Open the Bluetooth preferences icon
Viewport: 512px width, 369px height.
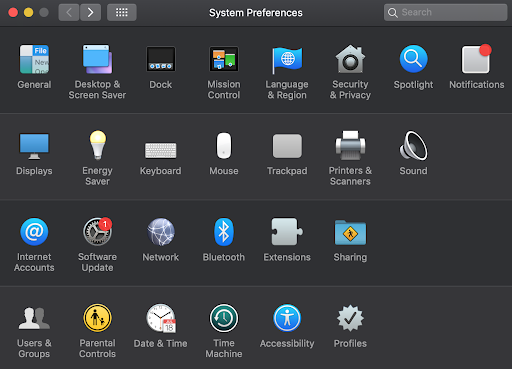224,232
